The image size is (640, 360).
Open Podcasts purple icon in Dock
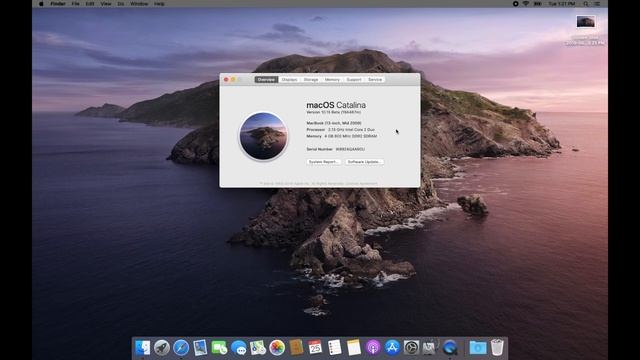click(x=373, y=348)
